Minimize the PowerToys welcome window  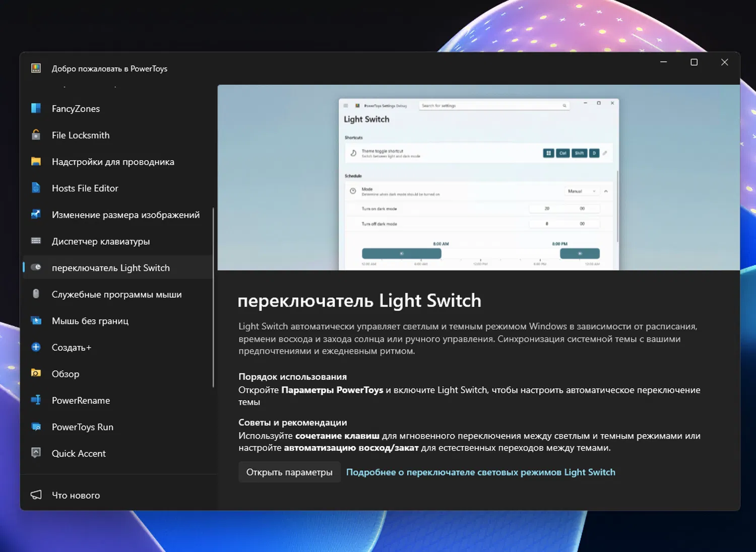[663, 62]
